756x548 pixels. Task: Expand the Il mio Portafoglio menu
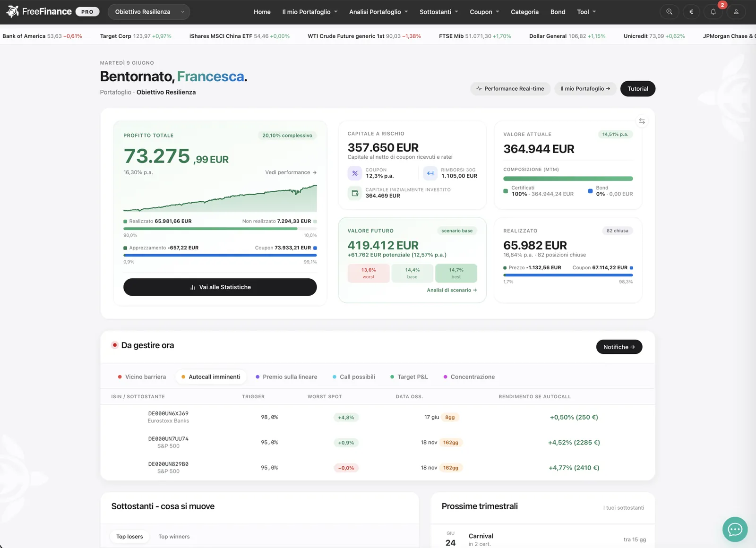pos(309,12)
